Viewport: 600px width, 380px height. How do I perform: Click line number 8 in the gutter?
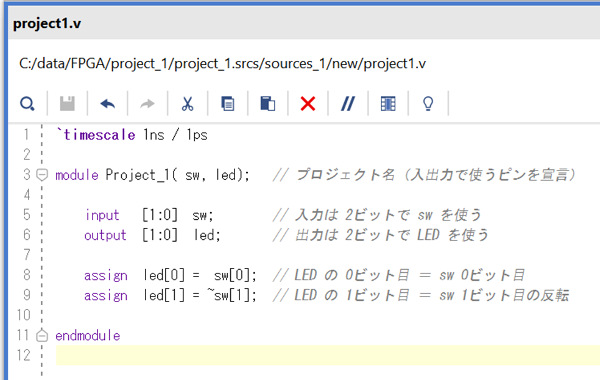(27, 275)
